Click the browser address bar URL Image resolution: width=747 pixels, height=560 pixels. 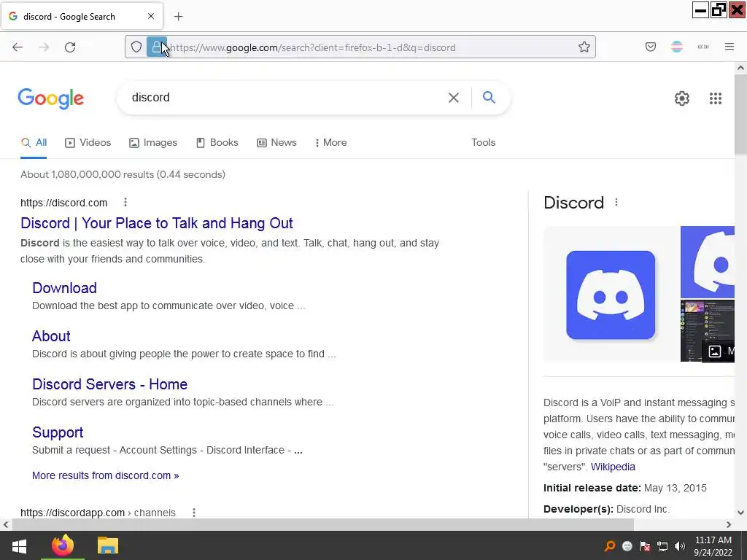(312, 47)
